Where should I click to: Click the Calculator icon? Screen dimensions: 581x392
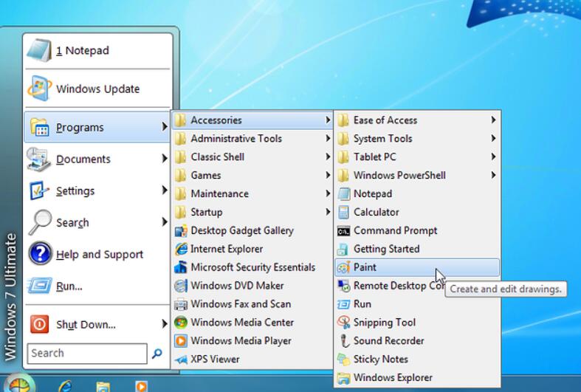coord(343,213)
